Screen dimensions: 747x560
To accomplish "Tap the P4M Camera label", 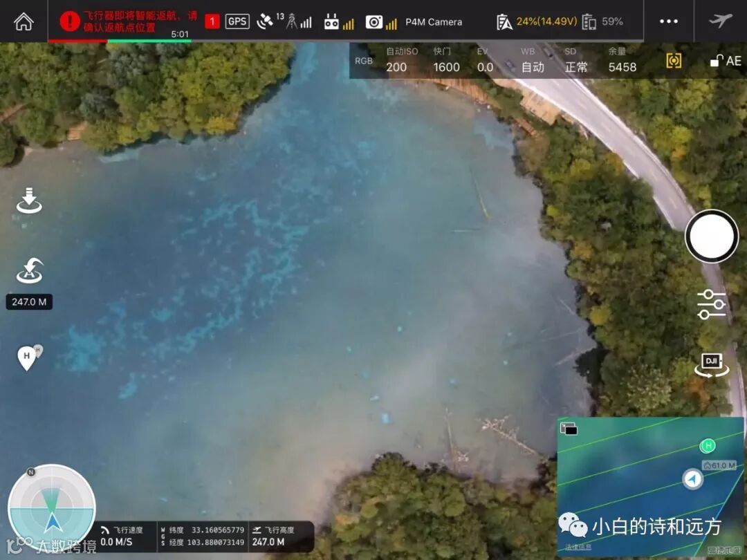I will tap(434, 22).
